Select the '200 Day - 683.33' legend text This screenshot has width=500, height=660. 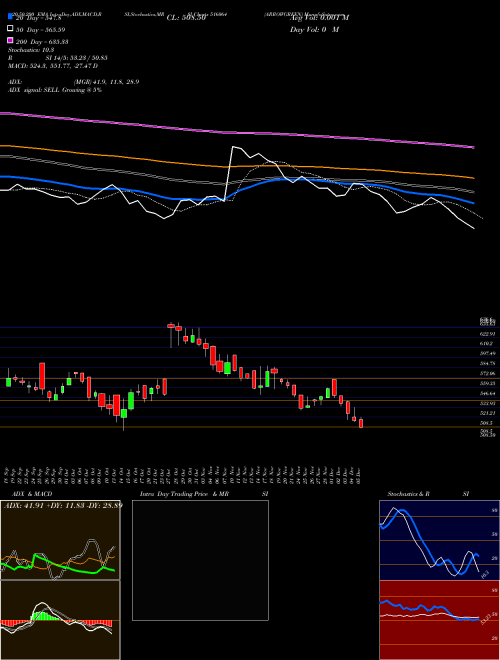coord(42,42)
